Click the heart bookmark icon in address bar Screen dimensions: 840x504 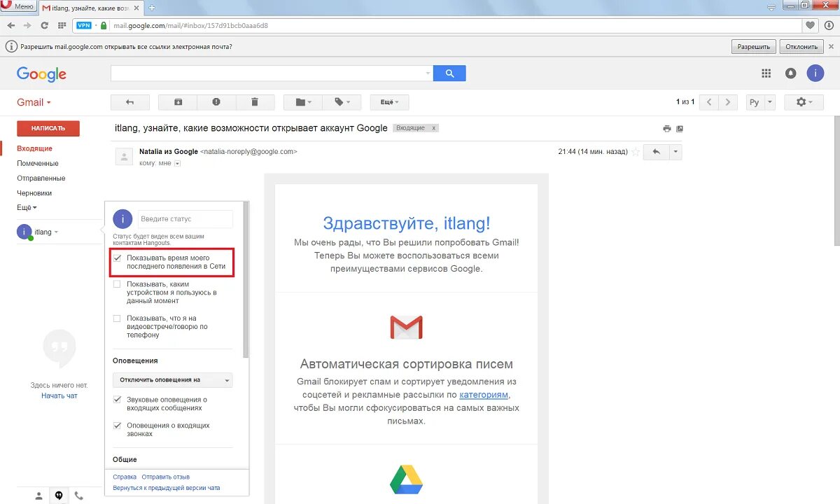[811, 25]
